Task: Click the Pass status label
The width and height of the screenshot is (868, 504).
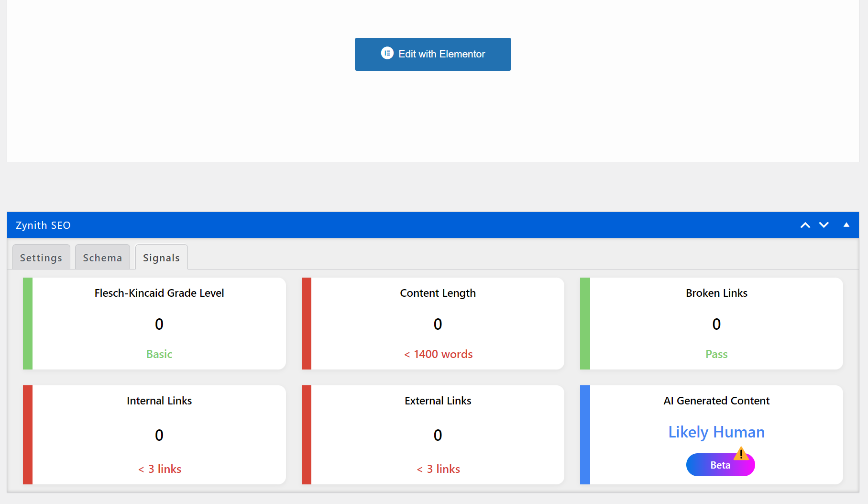Action: (x=716, y=354)
